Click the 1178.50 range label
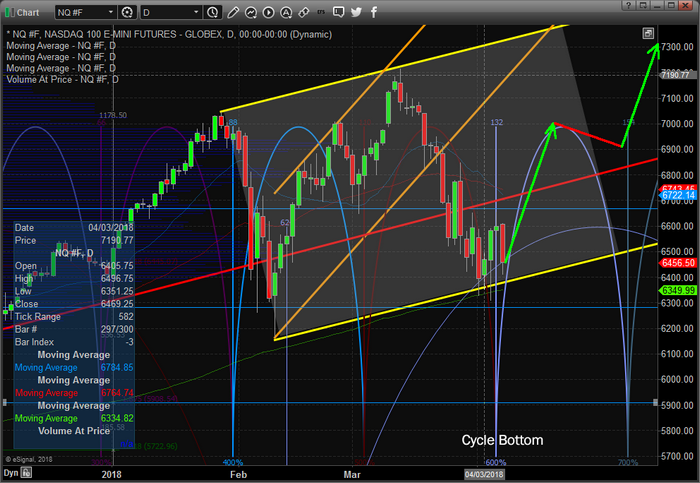The height and width of the screenshot is (483, 700). [112, 115]
